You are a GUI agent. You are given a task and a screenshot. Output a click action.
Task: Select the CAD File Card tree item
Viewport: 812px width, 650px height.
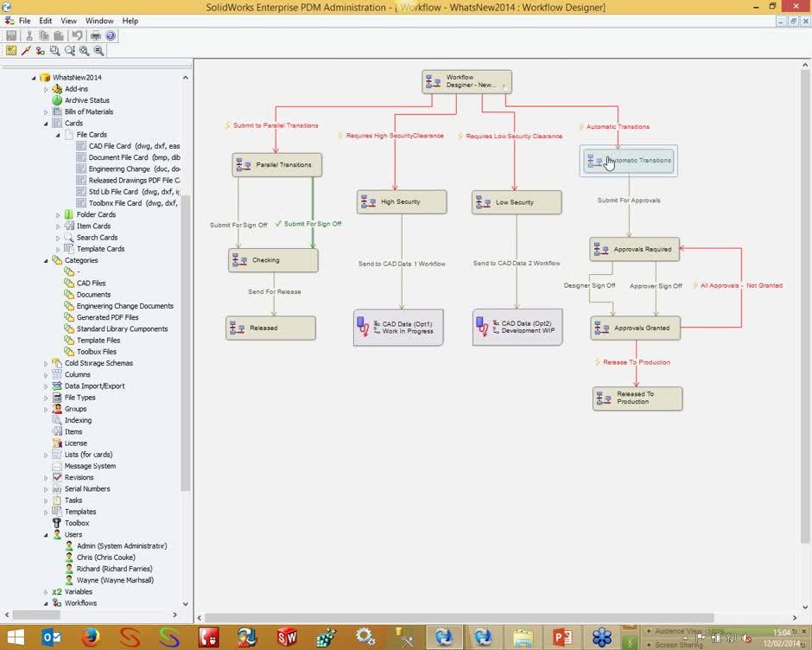(x=108, y=145)
